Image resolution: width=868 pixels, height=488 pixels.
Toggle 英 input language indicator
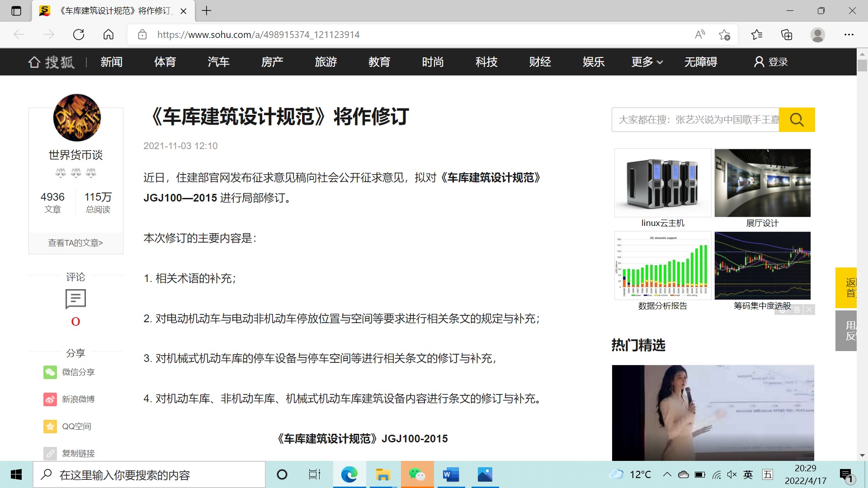click(748, 474)
